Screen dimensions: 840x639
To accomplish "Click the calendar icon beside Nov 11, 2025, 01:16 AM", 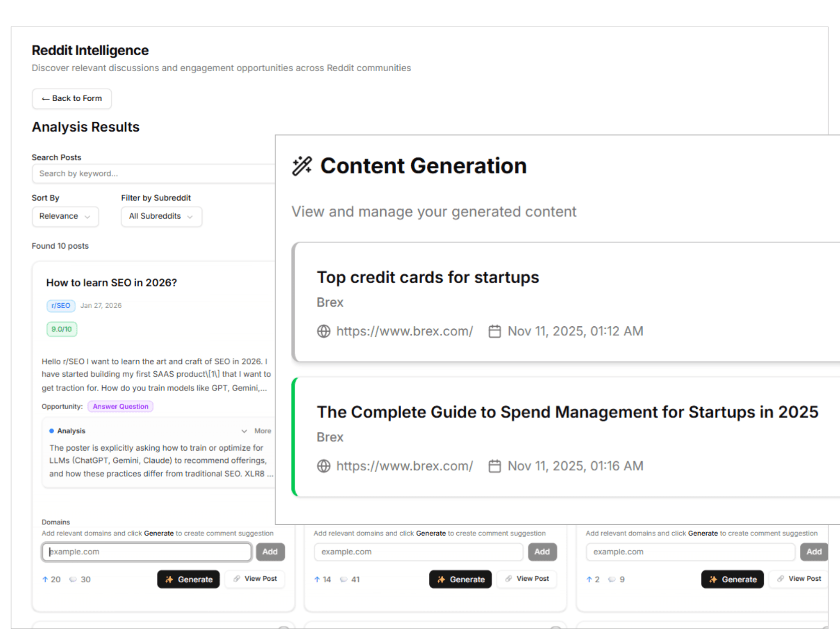I will tap(494, 466).
